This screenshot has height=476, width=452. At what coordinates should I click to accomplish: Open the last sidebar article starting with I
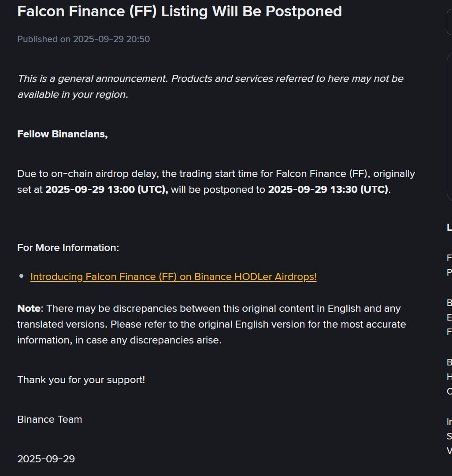coord(449,436)
